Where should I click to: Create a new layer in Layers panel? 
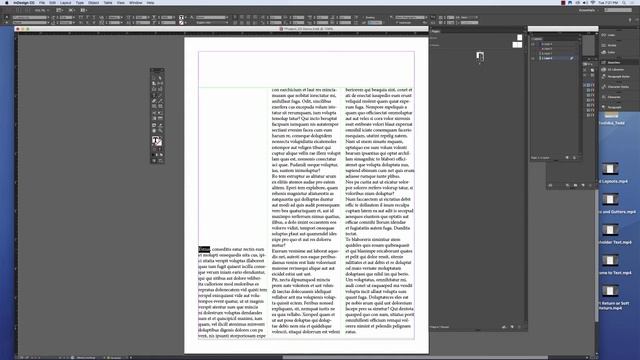[x=567, y=158]
